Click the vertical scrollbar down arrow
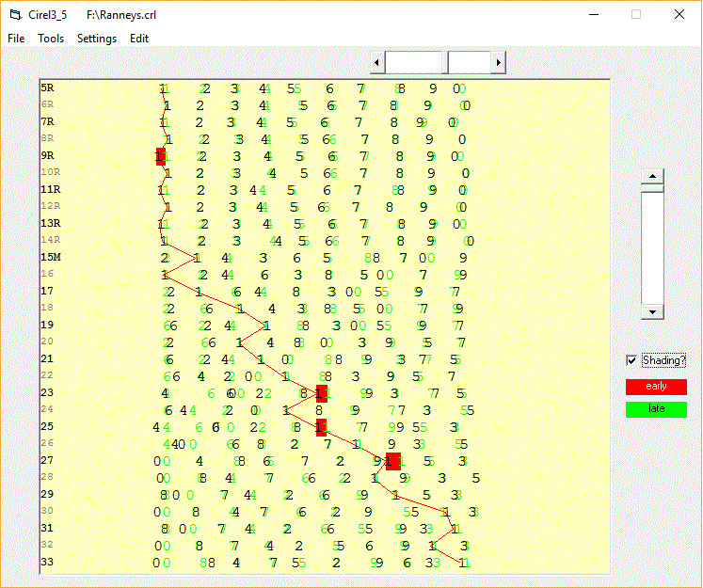The width and height of the screenshot is (703, 588). (x=652, y=311)
